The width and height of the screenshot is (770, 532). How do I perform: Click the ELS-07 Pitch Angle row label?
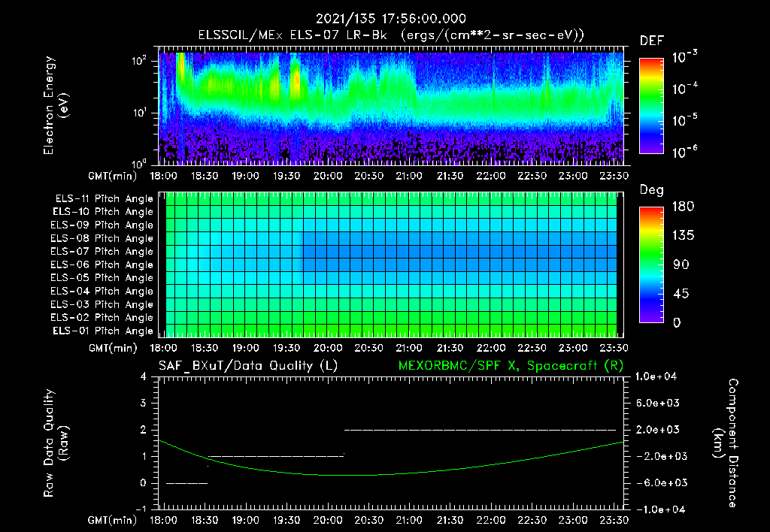(102, 251)
